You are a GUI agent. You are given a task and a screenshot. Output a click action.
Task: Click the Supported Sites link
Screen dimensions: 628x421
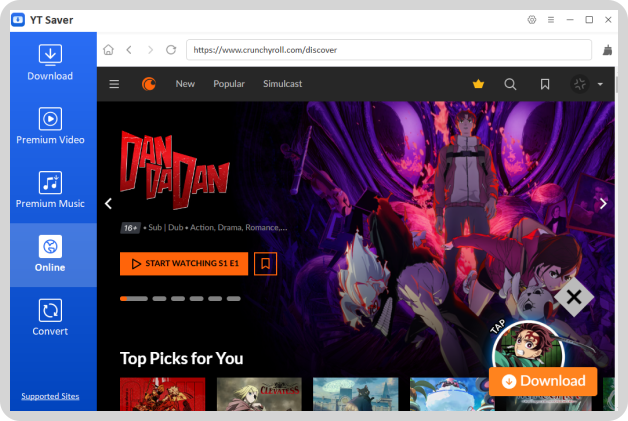click(50, 396)
